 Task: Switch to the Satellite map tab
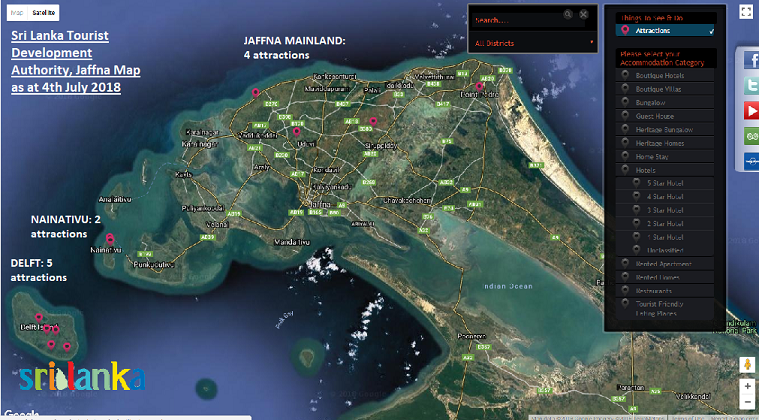[43, 11]
